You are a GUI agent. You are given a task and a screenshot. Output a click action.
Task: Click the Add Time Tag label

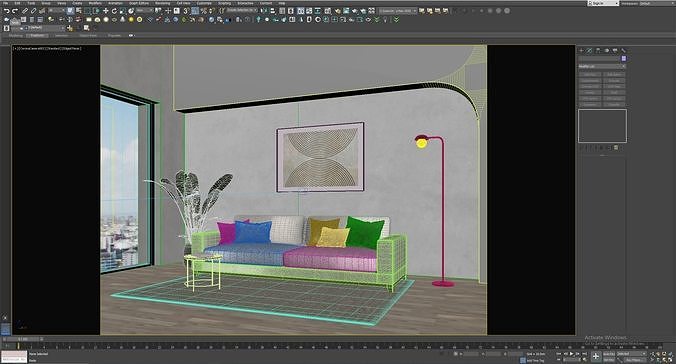[535, 361]
